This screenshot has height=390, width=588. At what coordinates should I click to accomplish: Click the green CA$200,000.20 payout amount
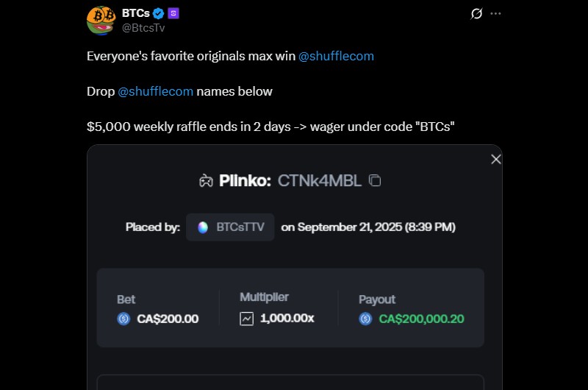421,319
